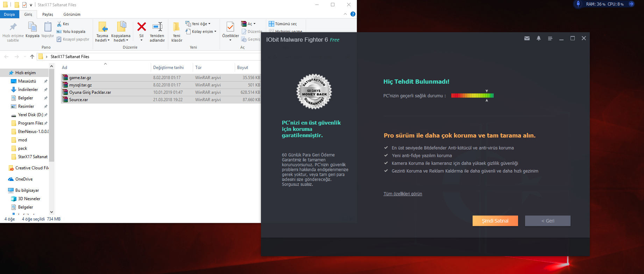Click the Yapıştır paste clipboard icon
Viewport: 644px width, 274px height.
[x=48, y=27]
